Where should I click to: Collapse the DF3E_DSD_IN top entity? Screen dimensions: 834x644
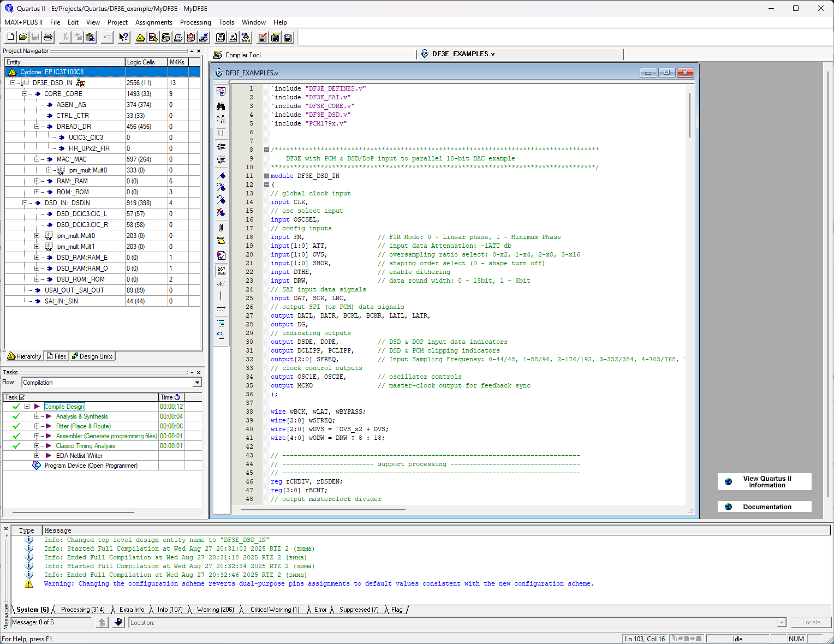click(13, 83)
